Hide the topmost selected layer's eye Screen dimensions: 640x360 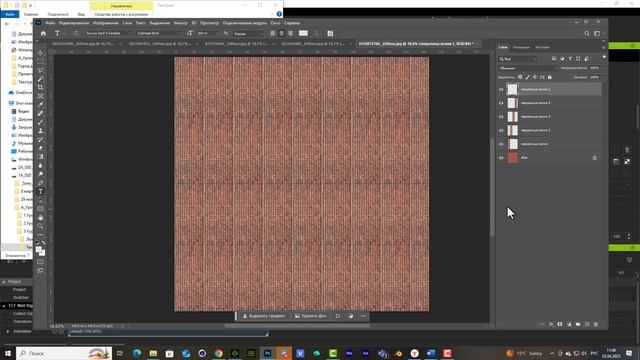point(501,89)
